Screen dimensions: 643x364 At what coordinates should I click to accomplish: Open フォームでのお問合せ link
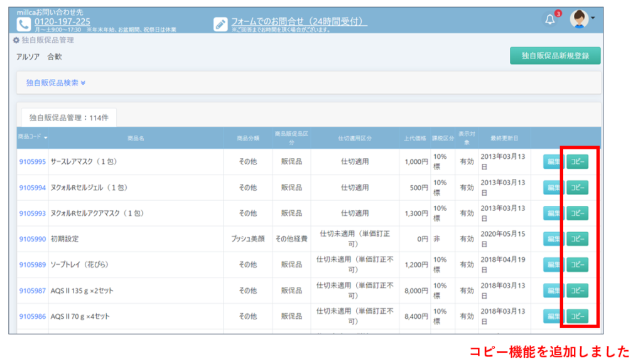(299, 21)
